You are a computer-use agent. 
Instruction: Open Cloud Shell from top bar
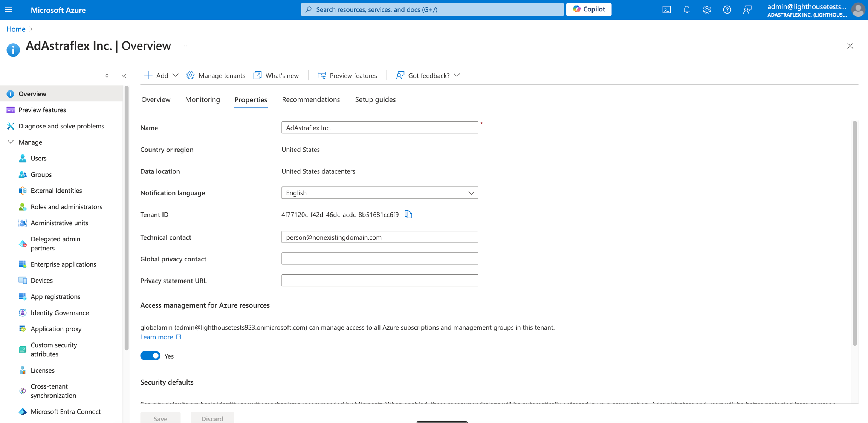pos(666,10)
